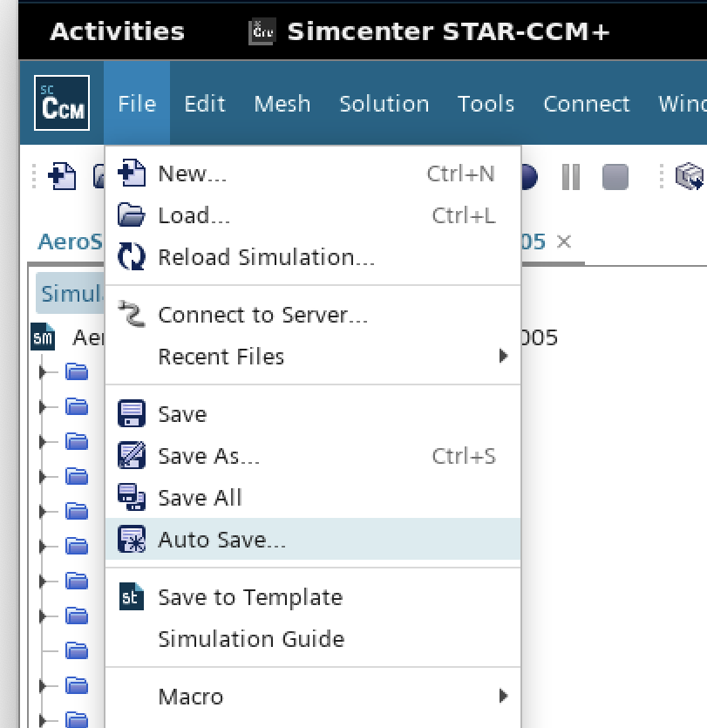Expand the fourth folder tree node
Screen dimensions: 707x728
pos(42,476)
